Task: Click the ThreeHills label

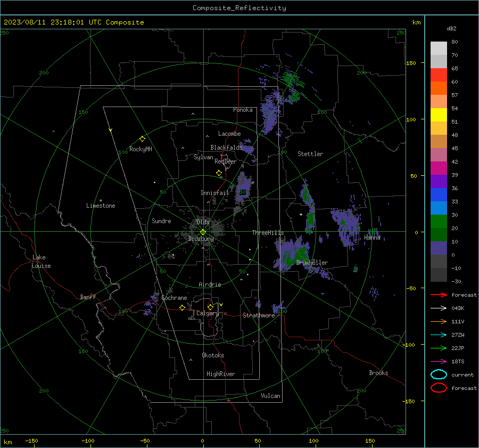Action: click(x=268, y=233)
